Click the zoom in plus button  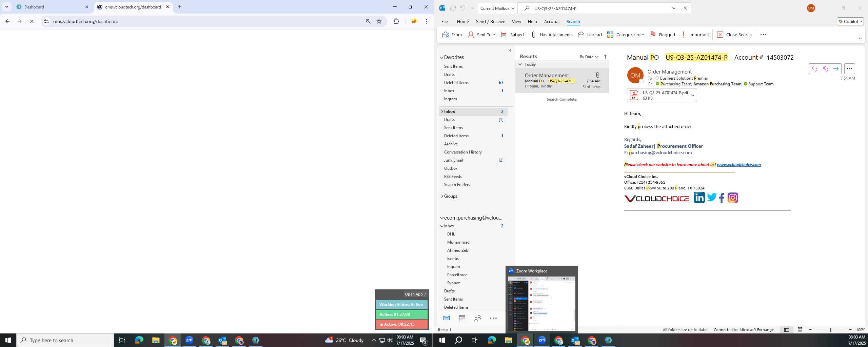tap(850, 330)
